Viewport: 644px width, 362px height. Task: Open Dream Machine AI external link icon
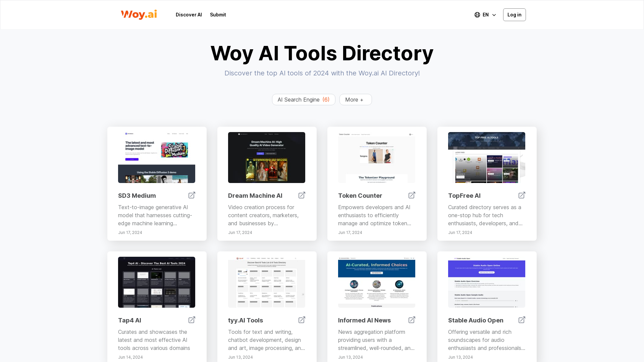[x=302, y=195]
